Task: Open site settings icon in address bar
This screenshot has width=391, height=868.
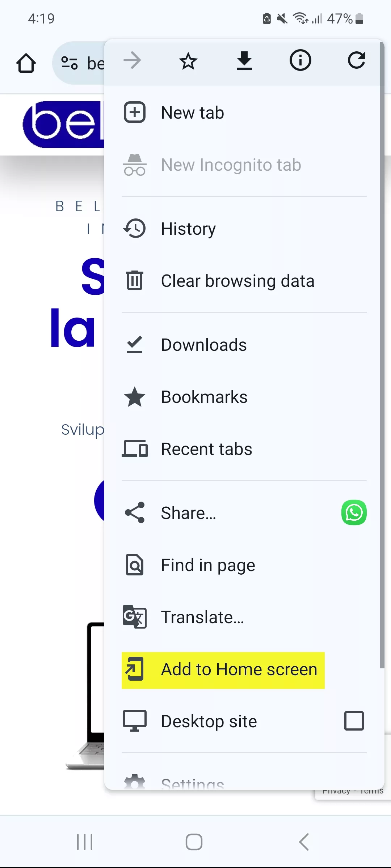Action: click(70, 63)
